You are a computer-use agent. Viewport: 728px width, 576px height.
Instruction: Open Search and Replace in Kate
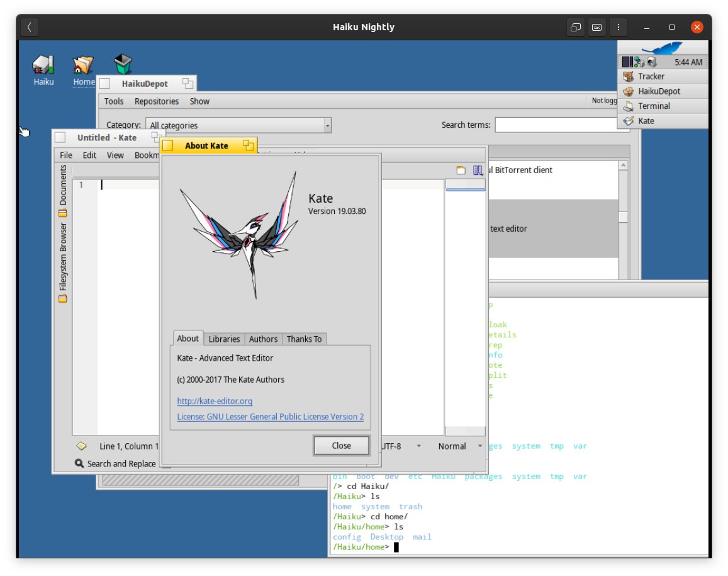click(x=116, y=463)
